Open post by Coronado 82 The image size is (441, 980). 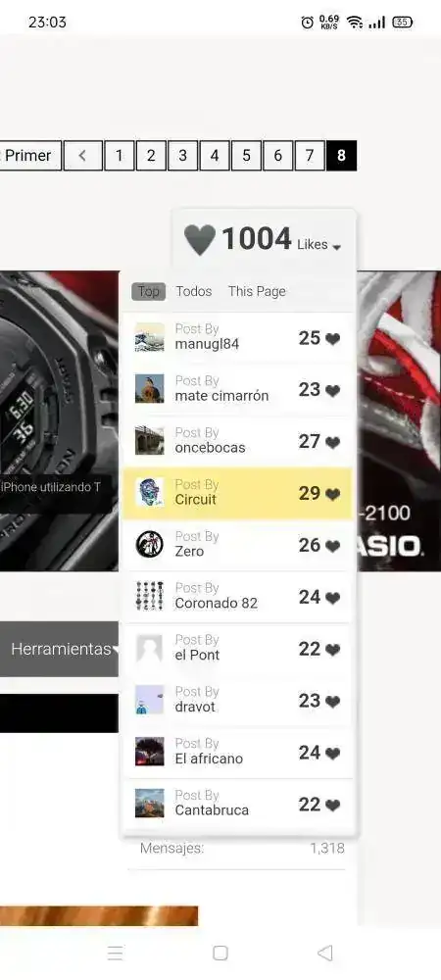(x=237, y=597)
